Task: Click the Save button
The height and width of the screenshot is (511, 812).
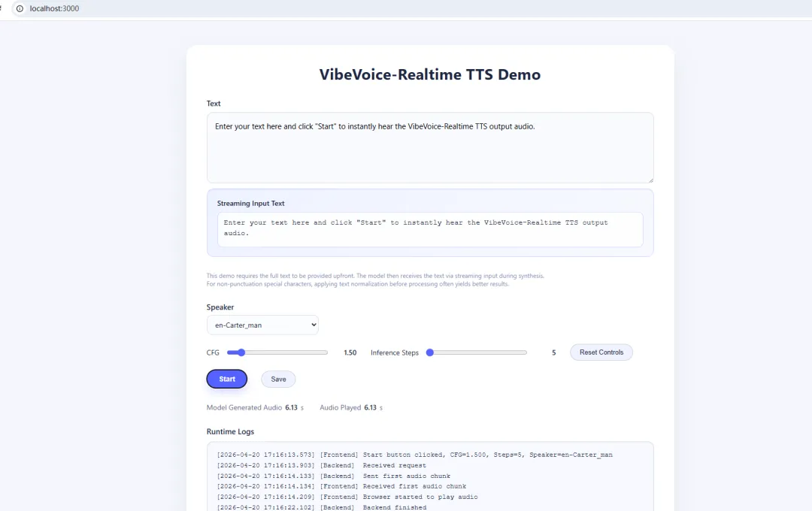Action: click(278, 379)
